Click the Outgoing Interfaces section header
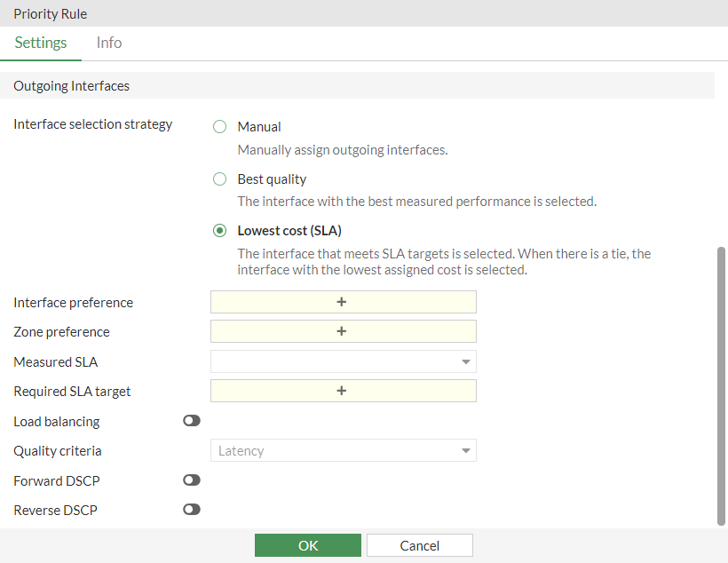 (x=72, y=86)
